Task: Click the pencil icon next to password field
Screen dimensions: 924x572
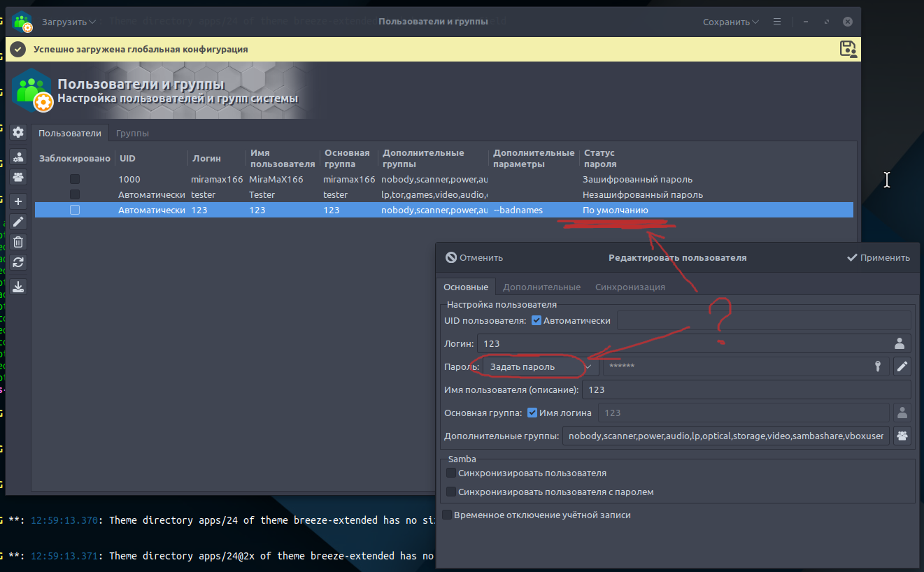Action: pos(902,366)
